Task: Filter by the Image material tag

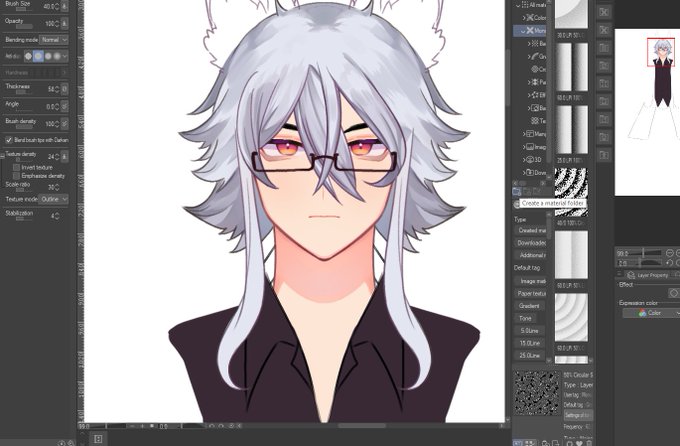Action: (x=531, y=281)
